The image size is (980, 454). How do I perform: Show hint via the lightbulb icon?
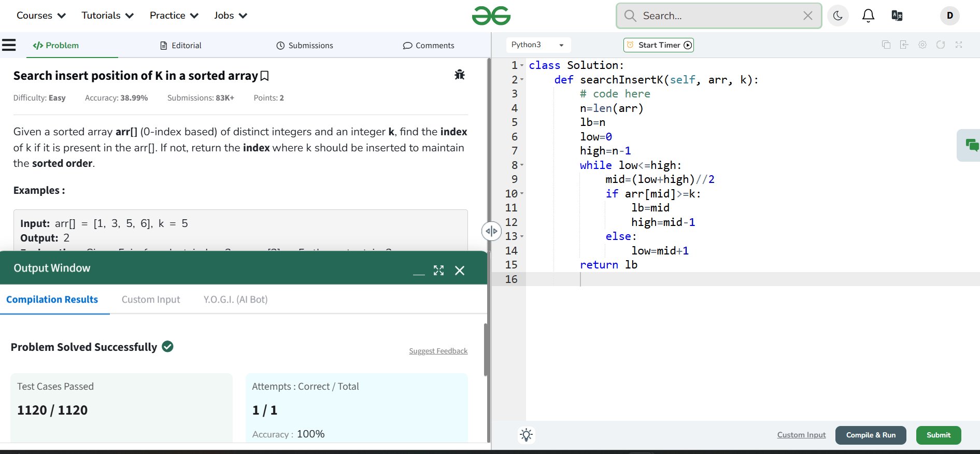tap(527, 435)
